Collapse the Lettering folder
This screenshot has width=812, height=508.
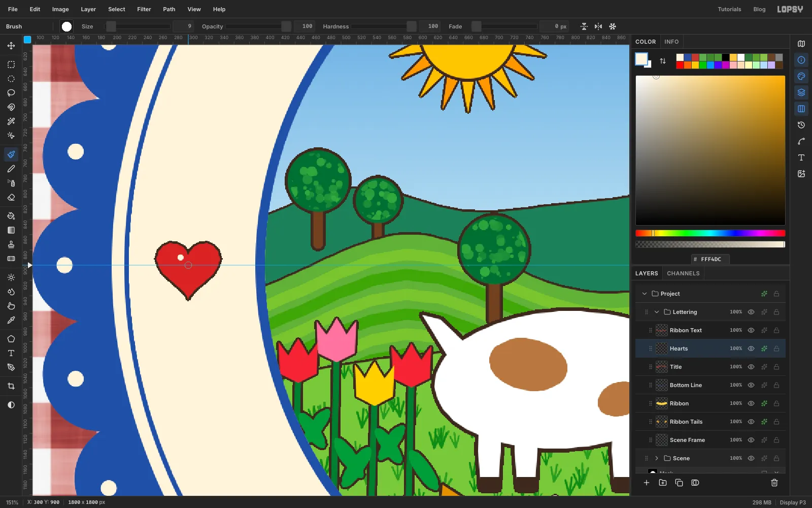tap(657, 312)
